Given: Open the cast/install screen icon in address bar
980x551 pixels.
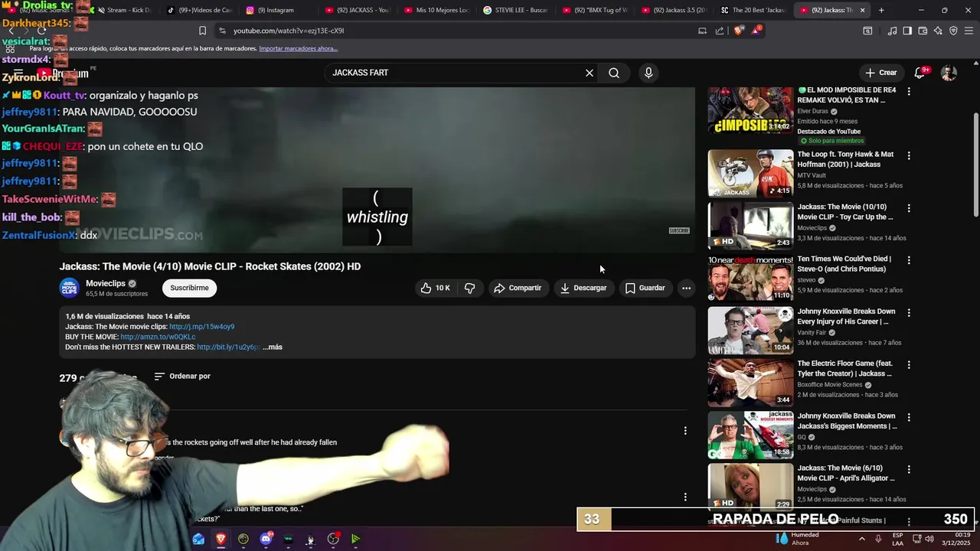Looking at the screenshot, I should (702, 31).
